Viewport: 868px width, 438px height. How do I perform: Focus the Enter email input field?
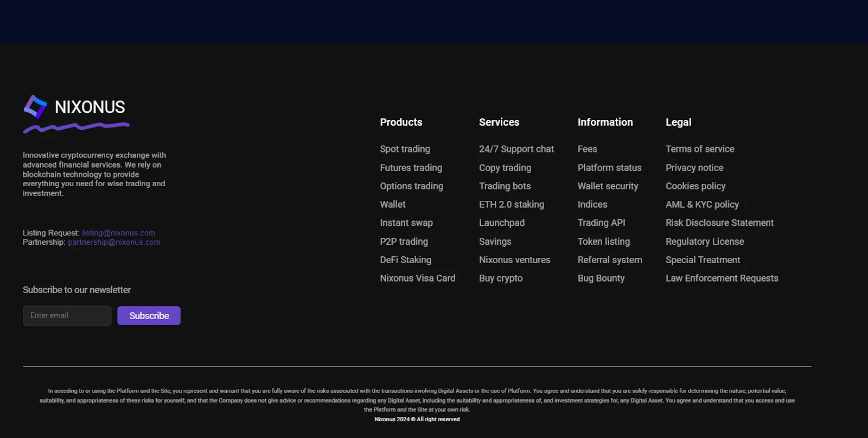click(x=67, y=315)
